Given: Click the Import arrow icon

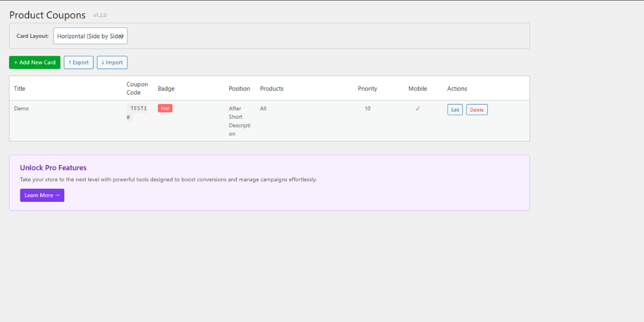Looking at the screenshot, I should click(x=103, y=62).
